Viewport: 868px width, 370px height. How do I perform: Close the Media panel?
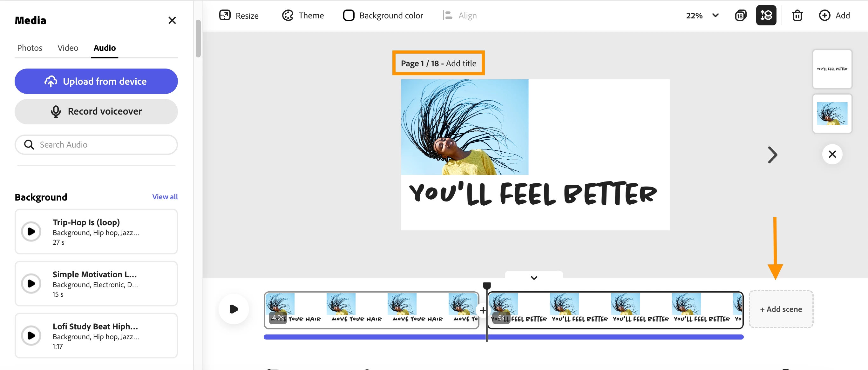click(172, 21)
